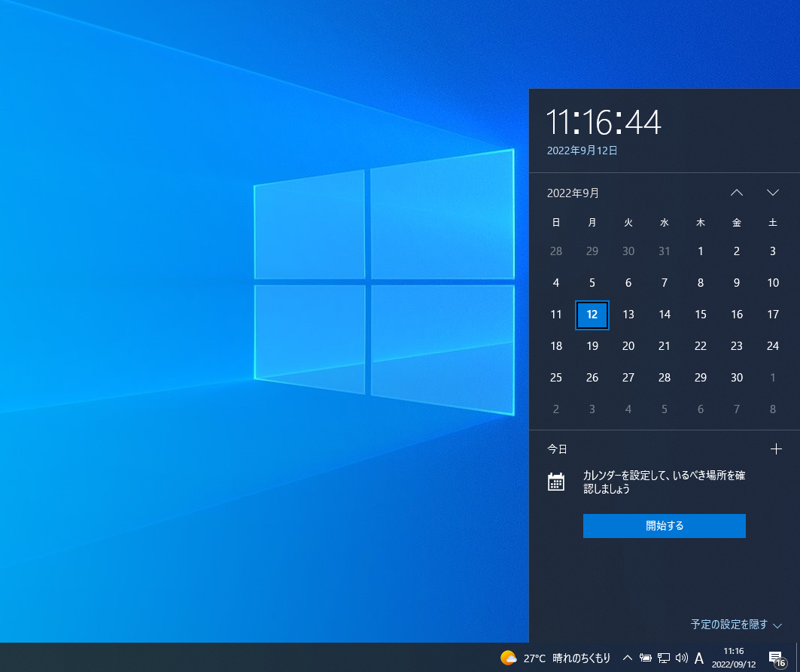Add an event with the plus icon
The image size is (800, 672).
[776, 449]
